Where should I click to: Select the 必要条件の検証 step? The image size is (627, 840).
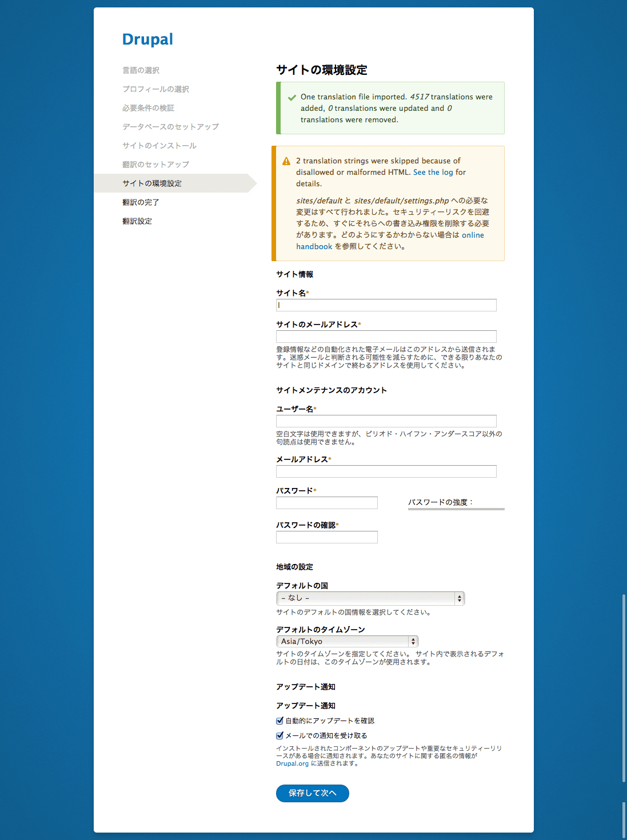(149, 108)
